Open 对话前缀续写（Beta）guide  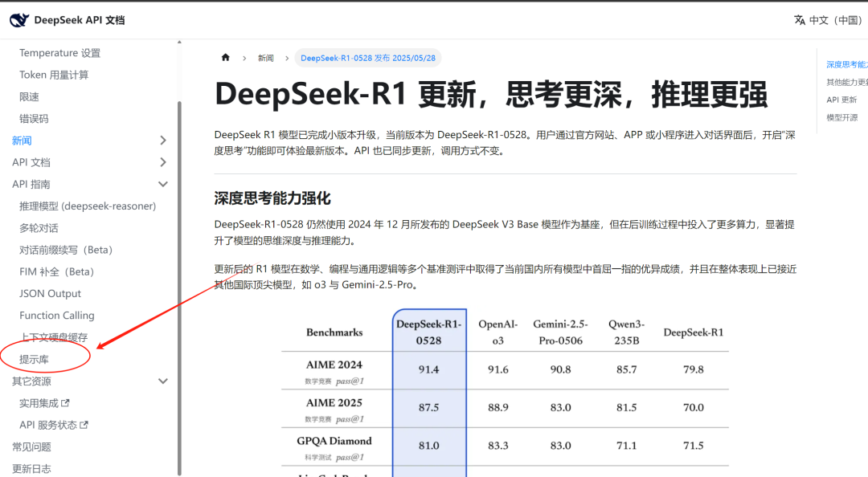pos(66,250)
